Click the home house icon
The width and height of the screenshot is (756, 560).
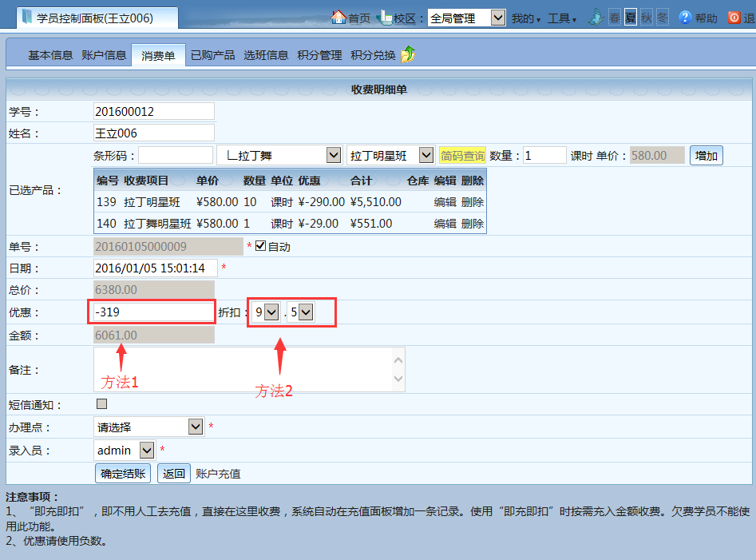(338, 18)
